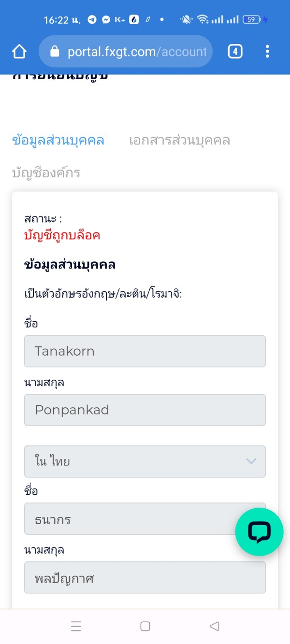Viewport: 290px width, 644px height.
Task: Open the browser three-dot menu
Action: (x=267, y=51)
